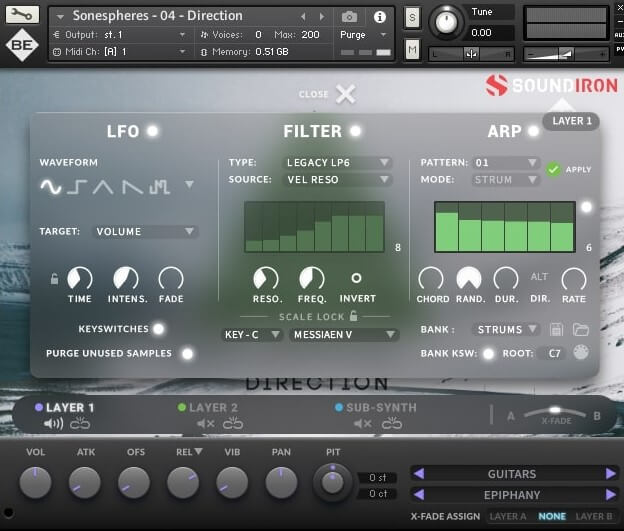The width and height of the screenshot is (624, 531).
Task: Set X-Fade Assign to None
Action: click(x=552, y=516)
